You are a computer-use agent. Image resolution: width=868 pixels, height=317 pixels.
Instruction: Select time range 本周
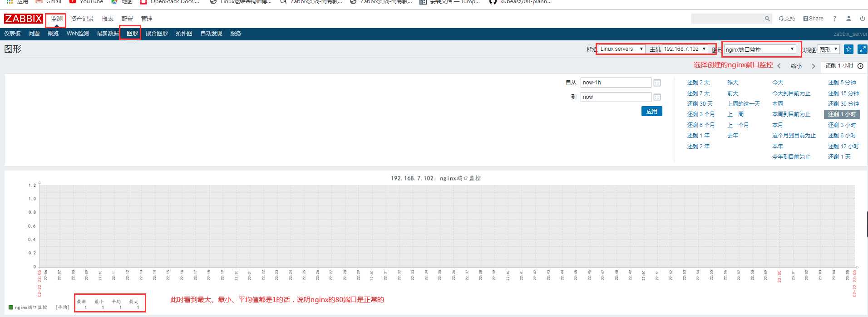pos(778,104)
